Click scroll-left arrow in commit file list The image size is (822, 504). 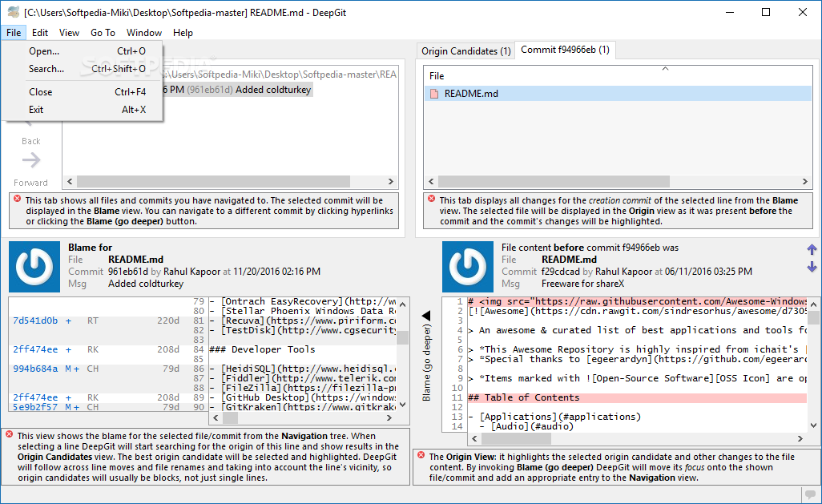click(x=432, y=181)
